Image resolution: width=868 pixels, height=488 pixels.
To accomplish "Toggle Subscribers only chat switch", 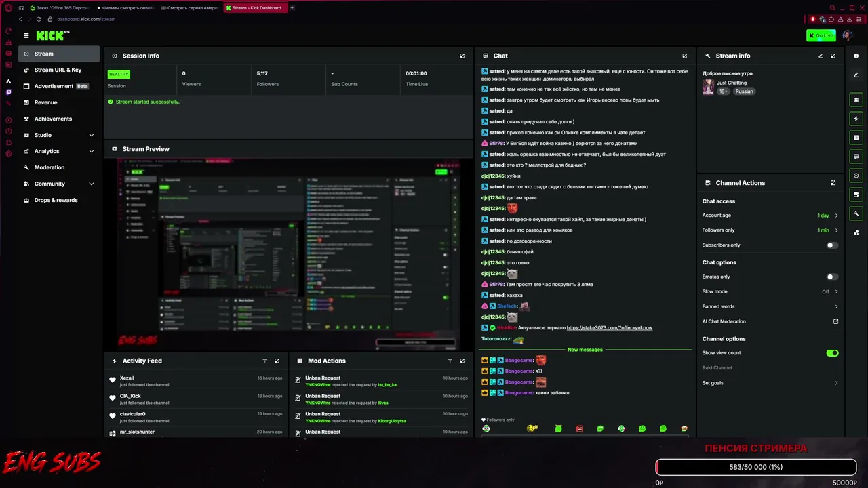I will 831,245.
